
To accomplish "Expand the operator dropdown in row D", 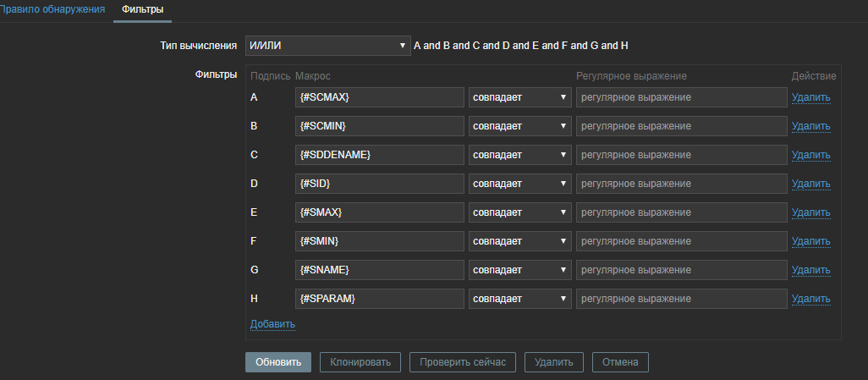I will 520,184.
